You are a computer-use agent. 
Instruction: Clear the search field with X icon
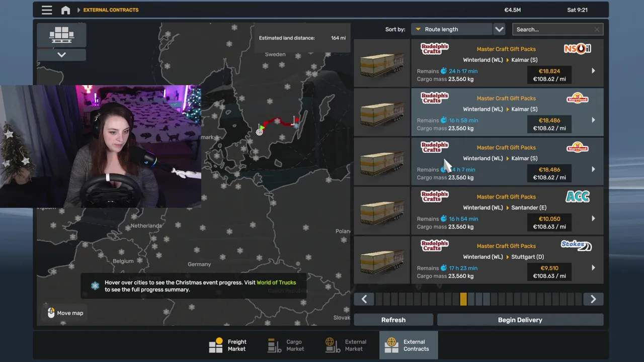point(597,30)
